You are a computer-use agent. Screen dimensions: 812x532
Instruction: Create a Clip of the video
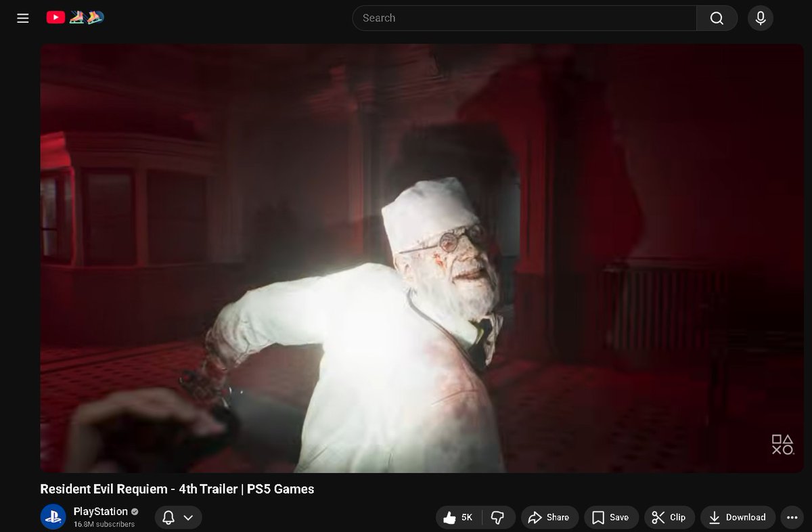pyautogui.click(x=669, y=518)
